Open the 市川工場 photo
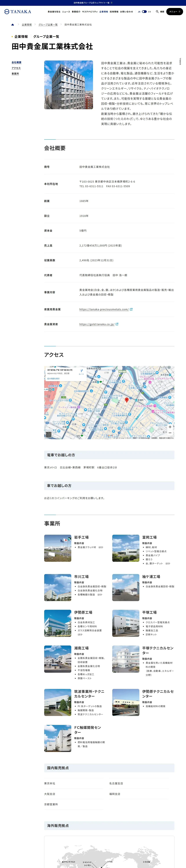 58,588
